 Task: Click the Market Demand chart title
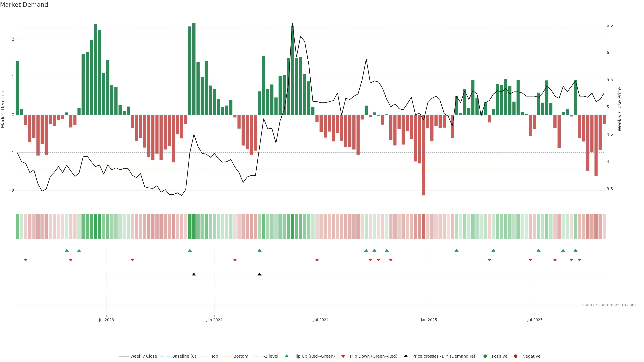[x=24, y=5]
